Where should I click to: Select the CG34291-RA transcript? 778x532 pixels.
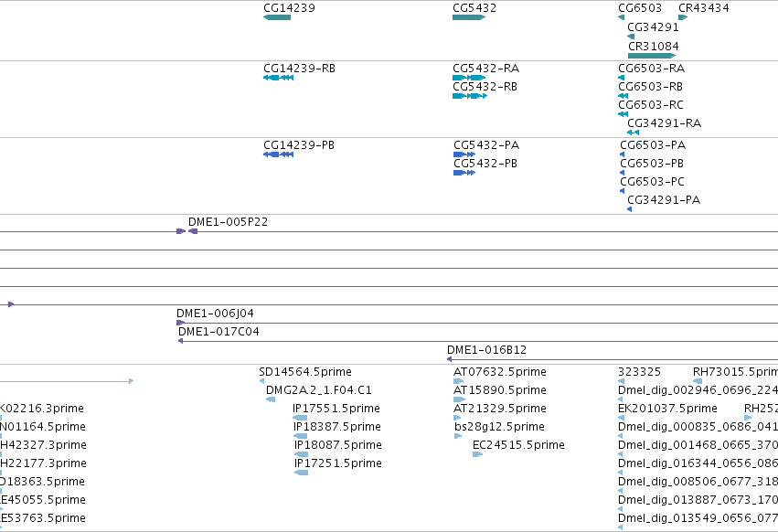coord(634,133)
